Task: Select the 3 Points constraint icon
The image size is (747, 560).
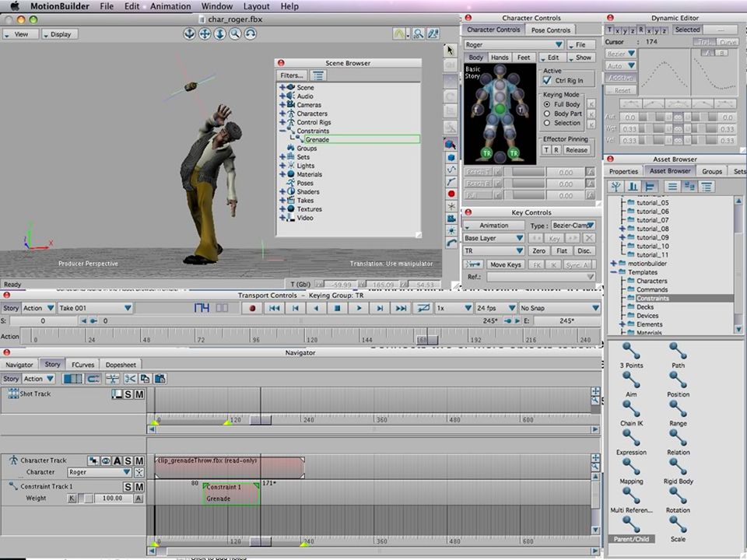Action: 631,351
